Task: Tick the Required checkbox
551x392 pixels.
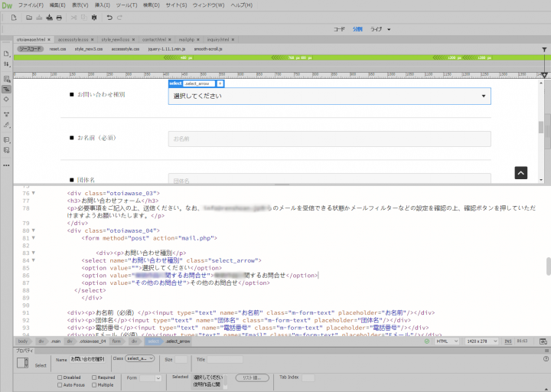Action: pos(94,377)
